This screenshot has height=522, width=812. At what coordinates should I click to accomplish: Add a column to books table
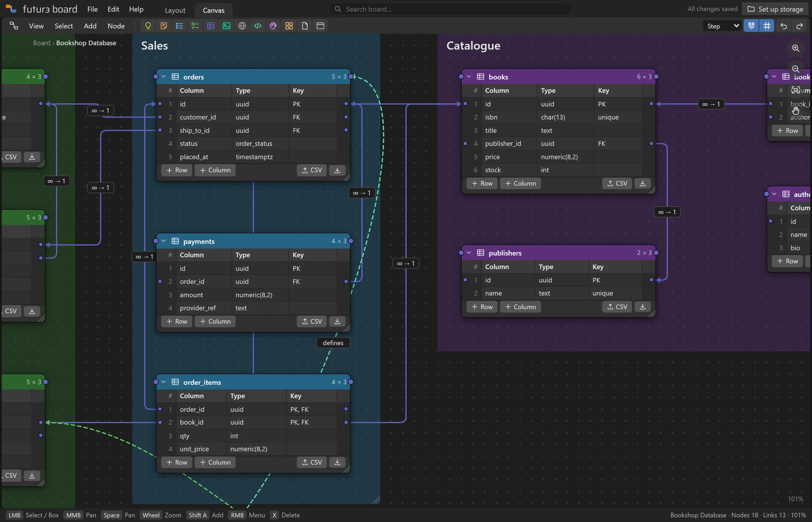[520, 183]
